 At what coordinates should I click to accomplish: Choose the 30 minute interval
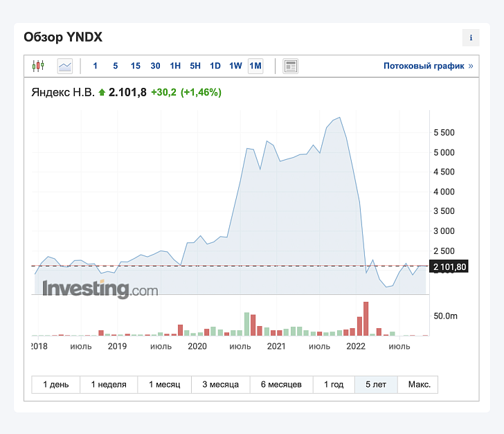(x=155, y=66)
